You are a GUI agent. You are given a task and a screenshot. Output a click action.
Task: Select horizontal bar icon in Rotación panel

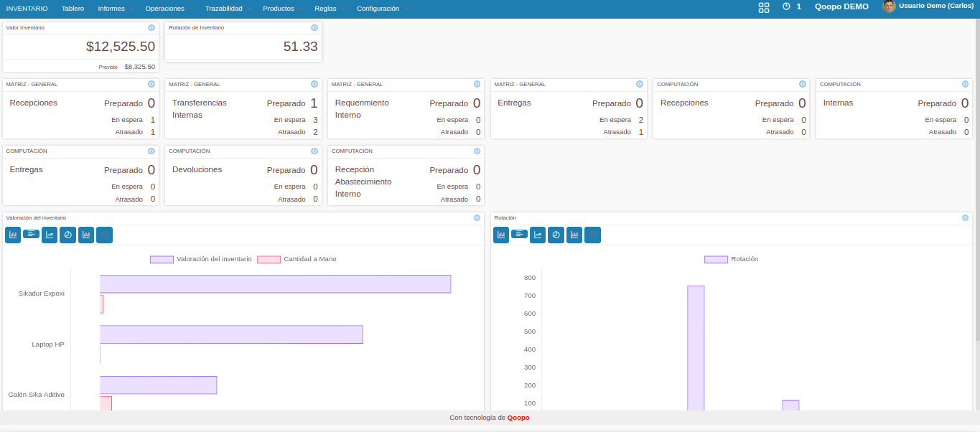(x=519, y=234)
